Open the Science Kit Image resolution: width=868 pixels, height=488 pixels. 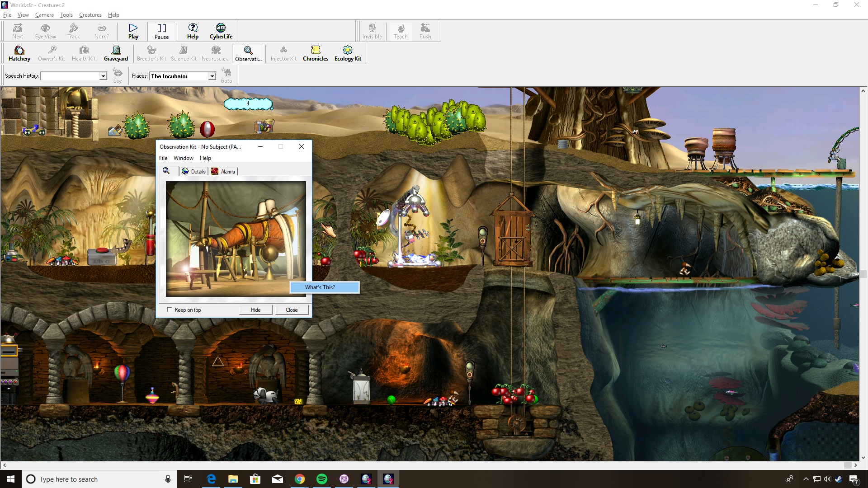(x=184, y=53)
